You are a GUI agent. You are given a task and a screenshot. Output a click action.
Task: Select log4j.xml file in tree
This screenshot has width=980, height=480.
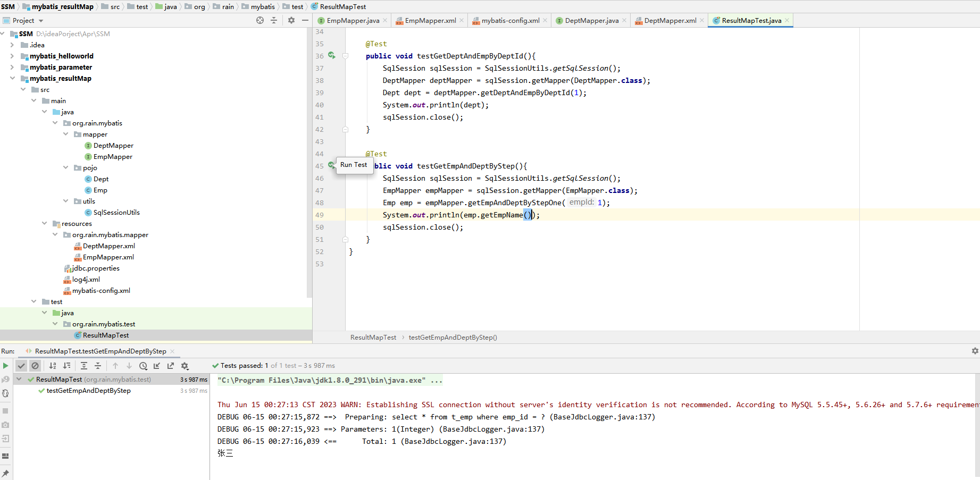(86, 279)
